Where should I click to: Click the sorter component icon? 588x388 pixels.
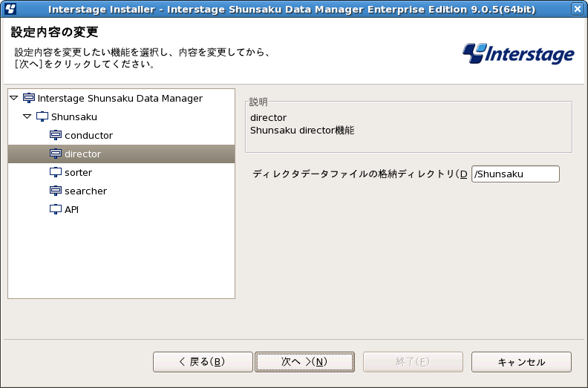click(x=56, y=172)
